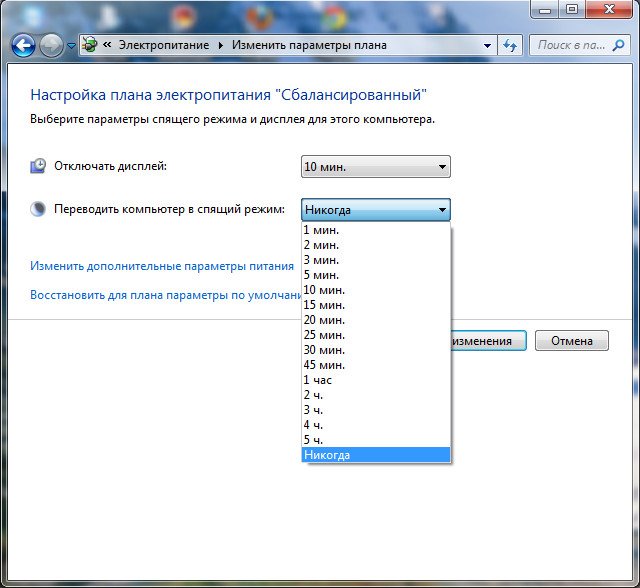Open Изменить дополнительные параметры питания link
Screen dimensions: 640x588
click(x=162, y=266)
